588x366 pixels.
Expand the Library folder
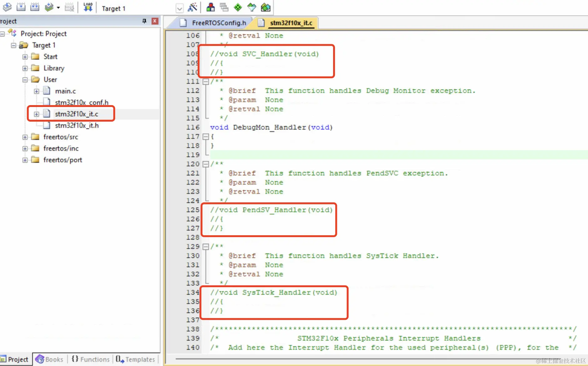point(25,68)
